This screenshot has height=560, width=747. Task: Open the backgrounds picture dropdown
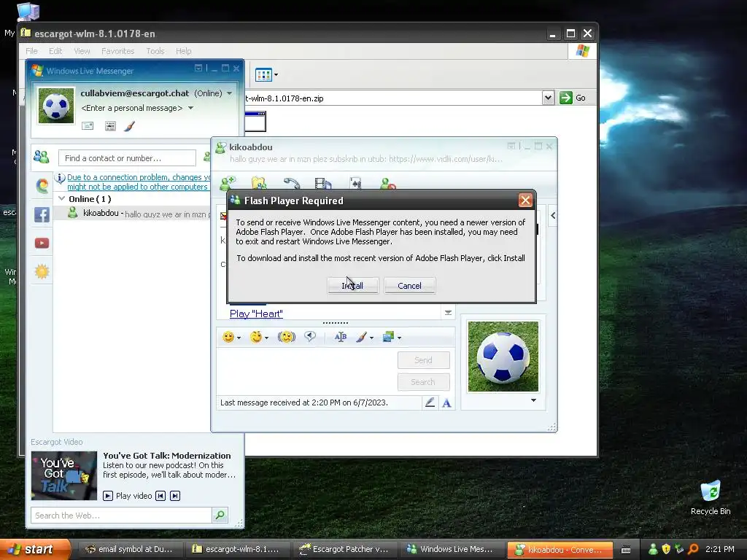pos(392,338)
